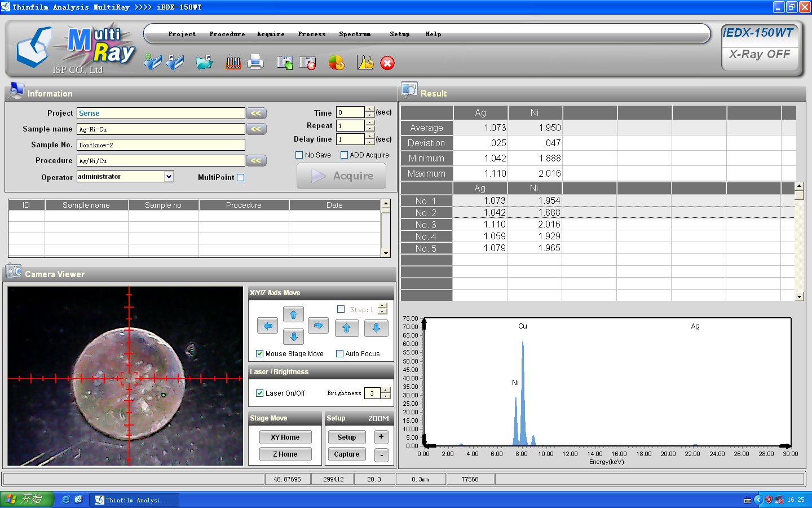Expand the Procedure selection arrow button
The height and width of the screenshot is (508, 812).
tap(256, 161)
